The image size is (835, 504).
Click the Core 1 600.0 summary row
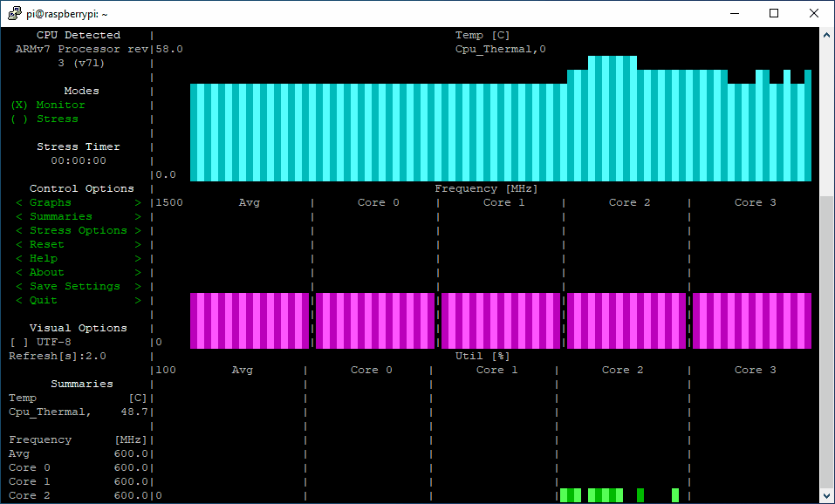(79, 481)
